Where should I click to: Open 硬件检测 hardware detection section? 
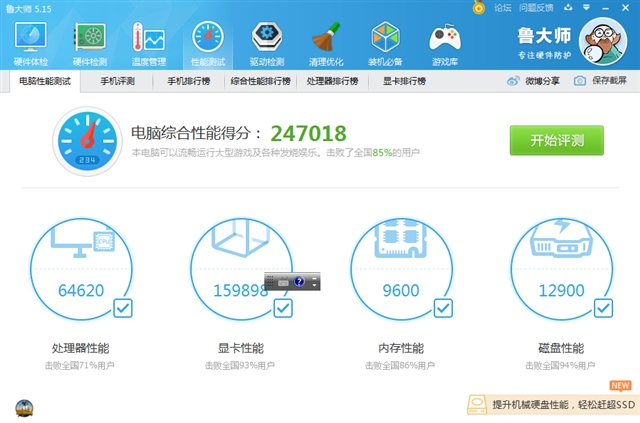(x=90, y=44)
